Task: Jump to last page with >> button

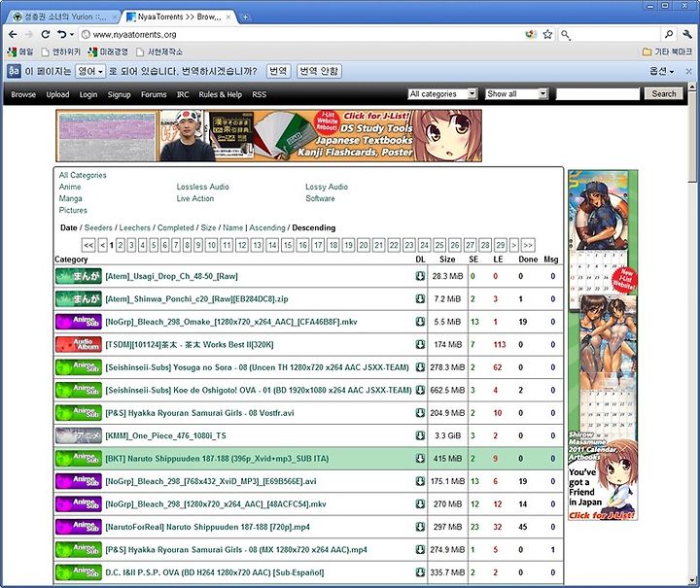Action: [x=528, y=245]
